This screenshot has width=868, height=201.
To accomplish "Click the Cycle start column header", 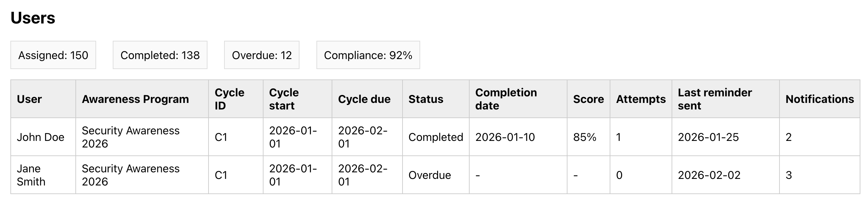I will [x=284, y=99].
